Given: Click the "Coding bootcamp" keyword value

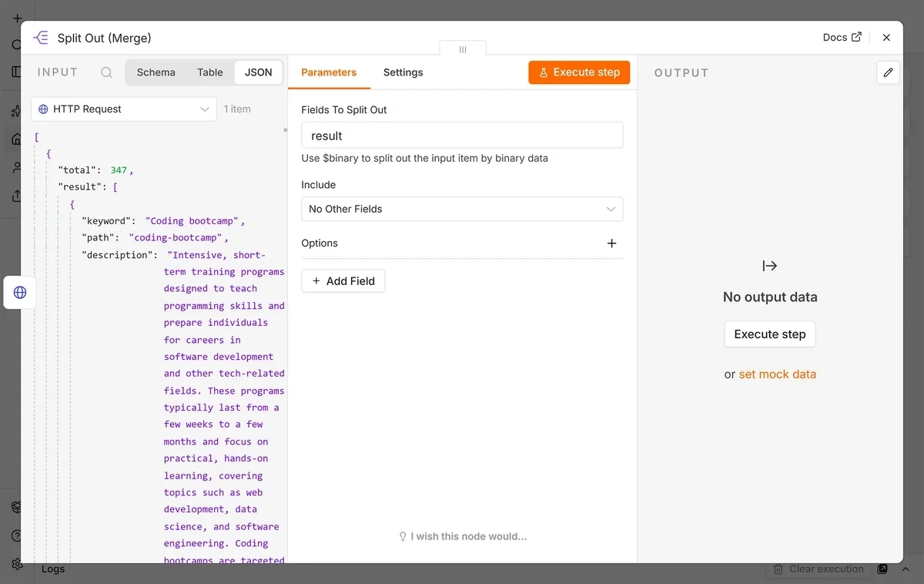Looking at the screenshot, I should click(x=192, y=221).
